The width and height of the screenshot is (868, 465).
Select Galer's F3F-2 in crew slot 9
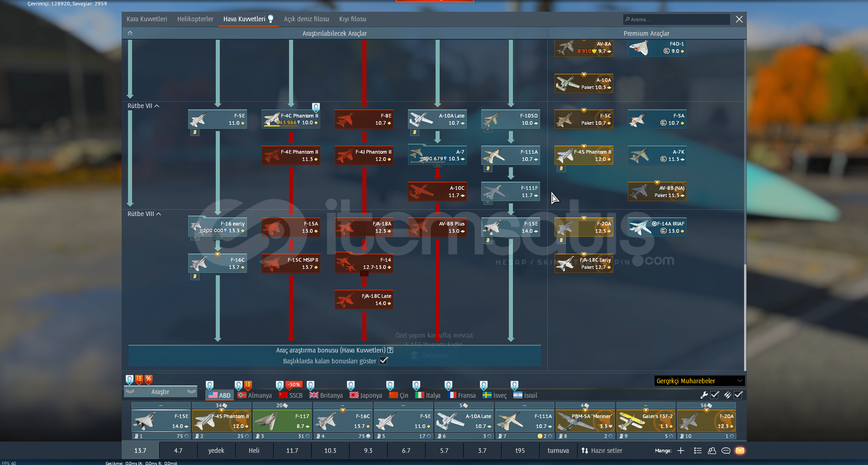click(x=646, y=421)
